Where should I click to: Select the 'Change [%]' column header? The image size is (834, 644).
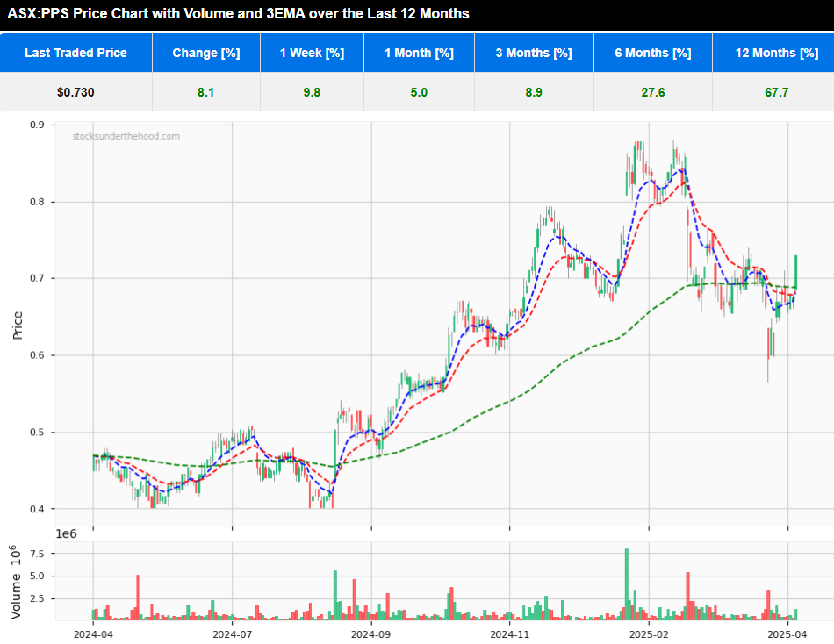(205, 53)
